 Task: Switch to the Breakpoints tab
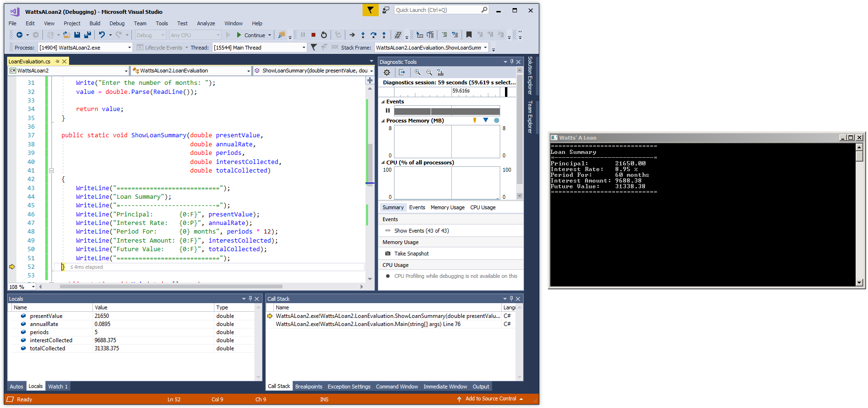(x=309, y=387)
